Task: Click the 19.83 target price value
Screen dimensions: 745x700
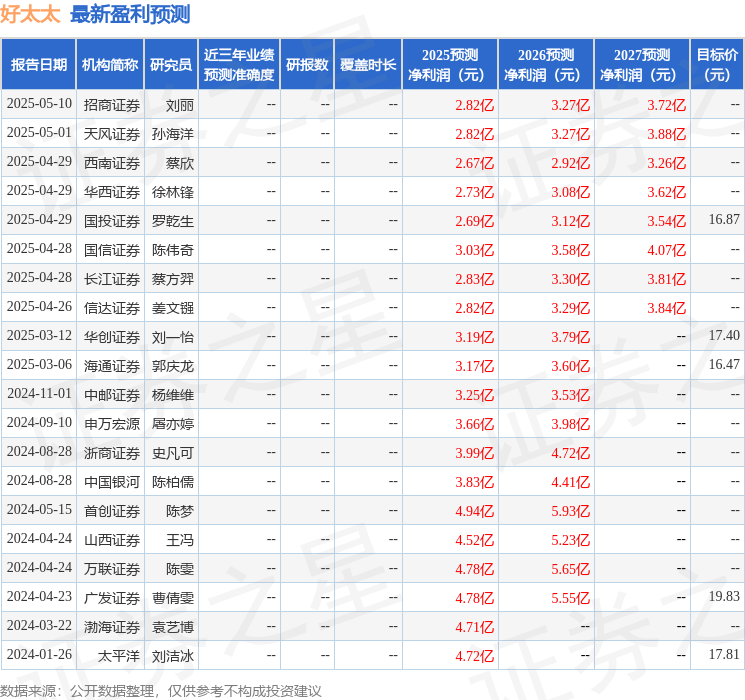Action: coord(724,596)
